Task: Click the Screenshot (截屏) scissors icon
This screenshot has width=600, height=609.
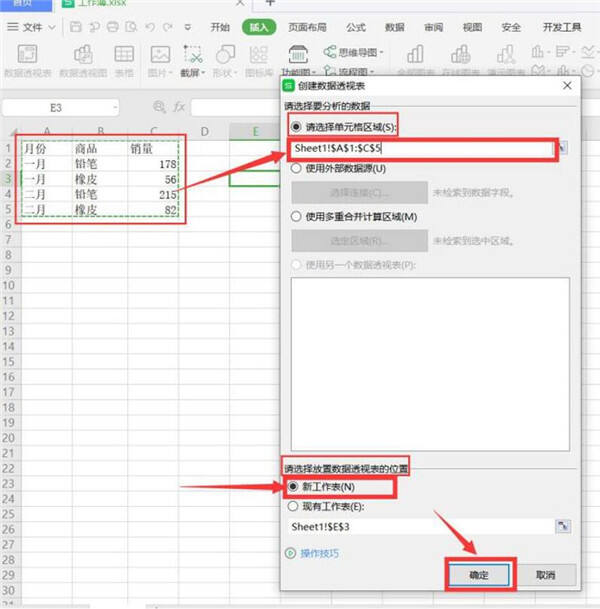Action: [193, 54]
